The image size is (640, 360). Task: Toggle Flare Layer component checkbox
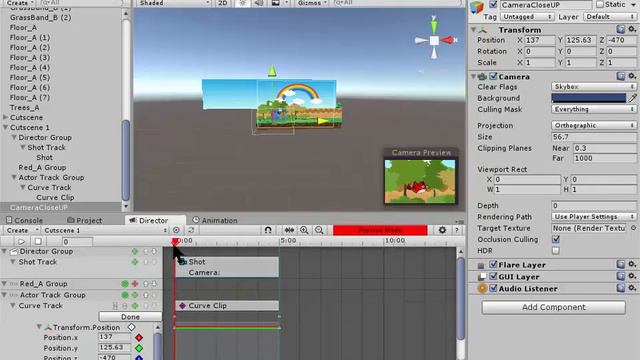pyautogui.click(x=493, y=264)
